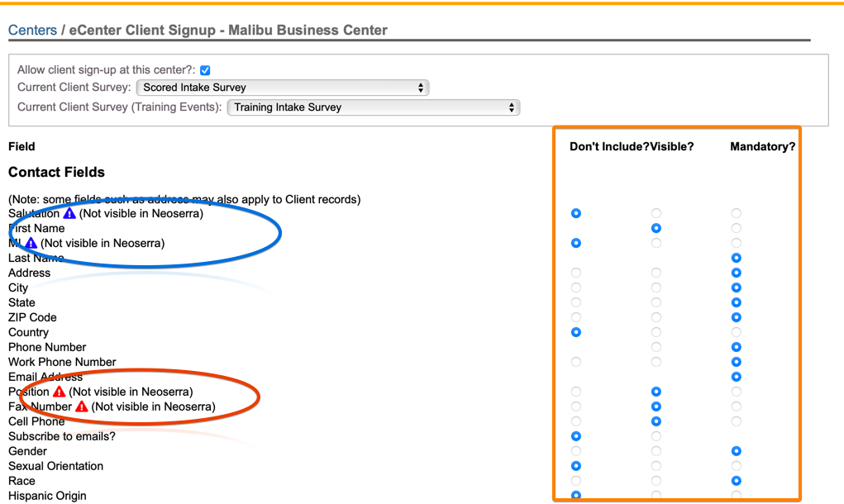Choose Don't Include for State
The height and width of the screenshot is (504, 844).
pyautogui.click(x=576, y=302)
